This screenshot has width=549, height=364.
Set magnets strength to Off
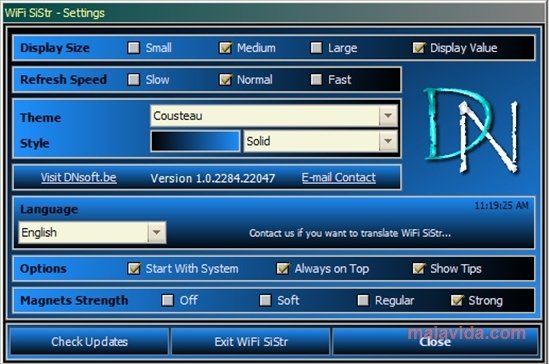pos(168,300)
